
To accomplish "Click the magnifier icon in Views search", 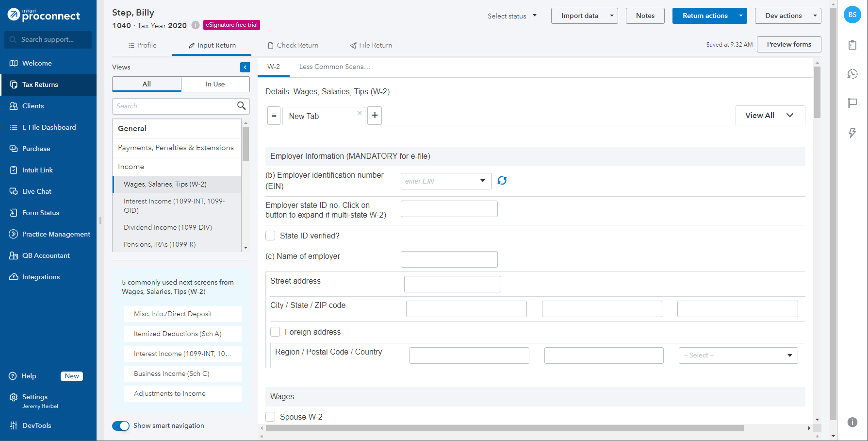I will [241, 105].
